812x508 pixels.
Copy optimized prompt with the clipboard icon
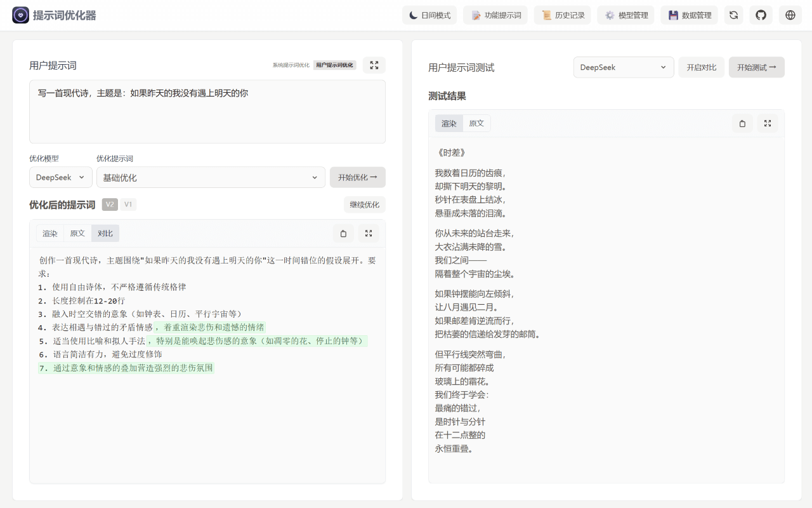pos(343,233)
